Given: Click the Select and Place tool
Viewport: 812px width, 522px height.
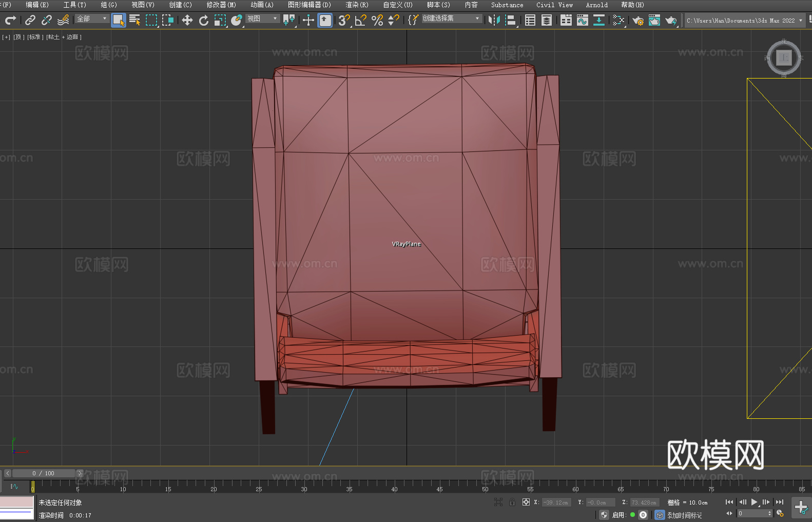Looking at the screenshot, I should (x=237, y=20).
